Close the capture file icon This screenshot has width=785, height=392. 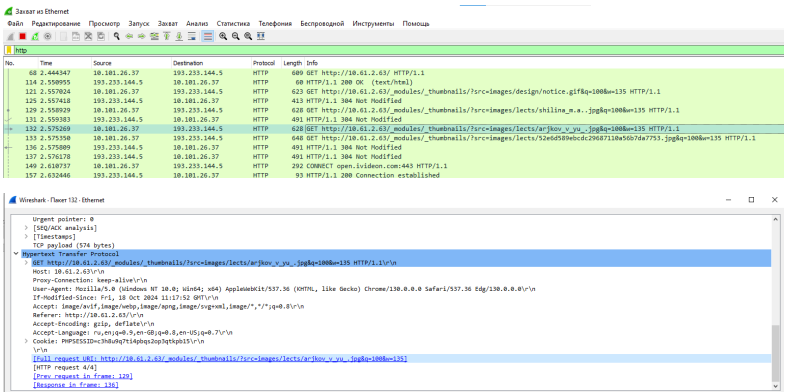tap(88, 37)
